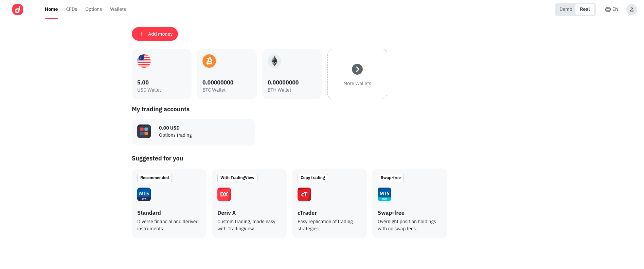This screenshot has height=269, width=644.
Task: Click the Copy trading badge
Action: 313,178
